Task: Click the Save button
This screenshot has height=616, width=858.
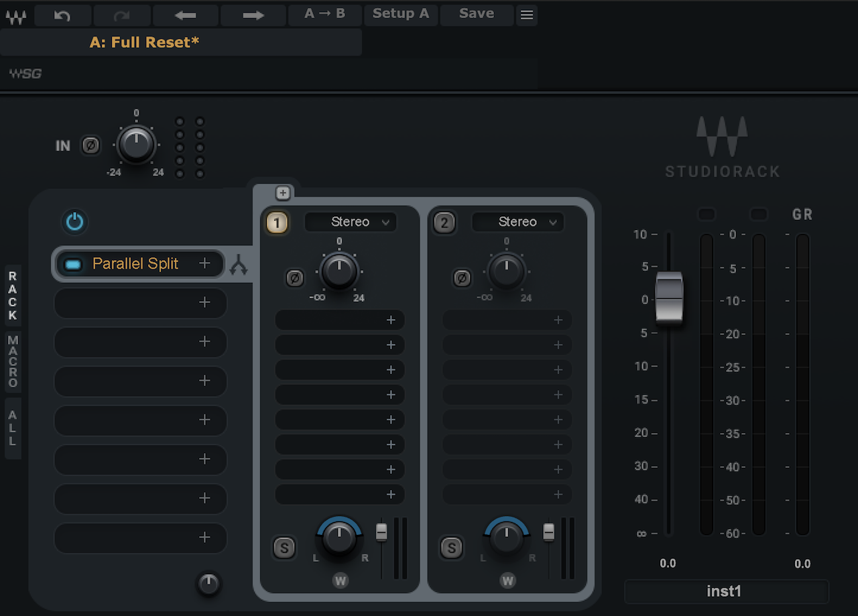Action: 477,15
